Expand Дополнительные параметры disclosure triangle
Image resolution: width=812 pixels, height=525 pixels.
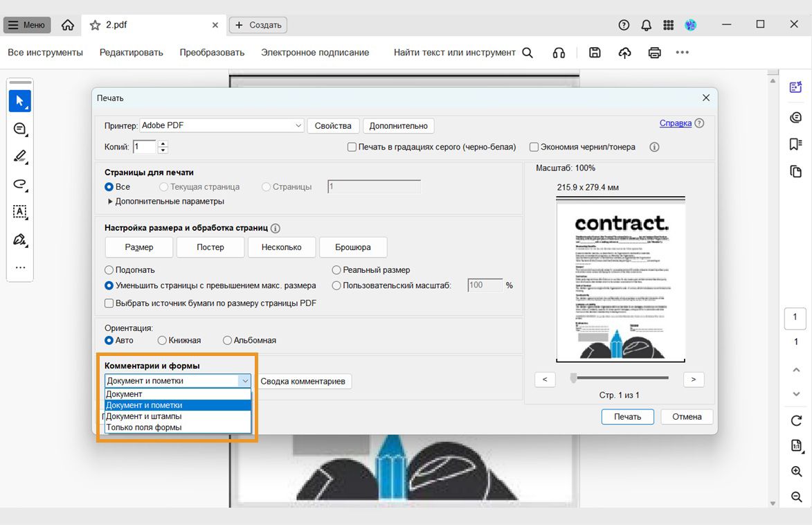click(x=110, y=202)
